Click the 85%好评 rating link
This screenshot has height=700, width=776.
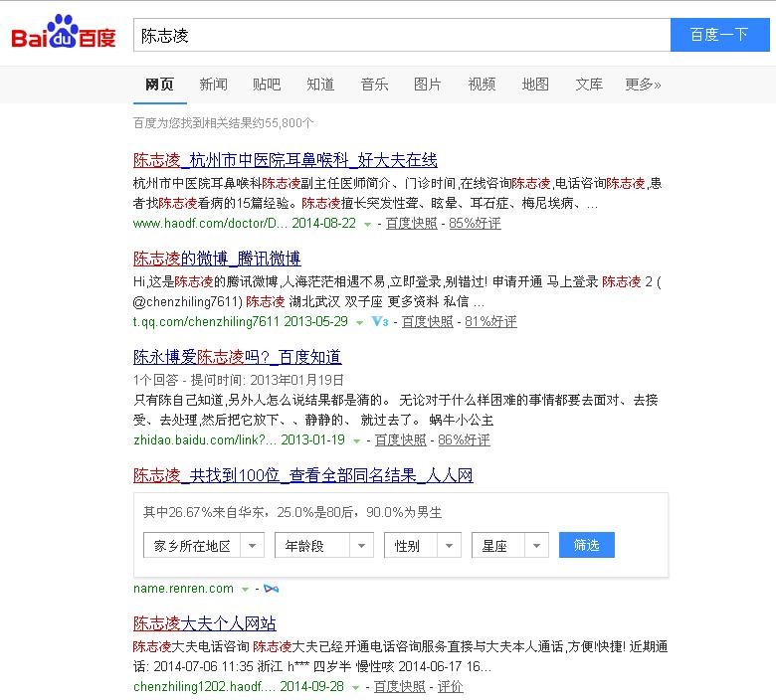click(475, 224)
